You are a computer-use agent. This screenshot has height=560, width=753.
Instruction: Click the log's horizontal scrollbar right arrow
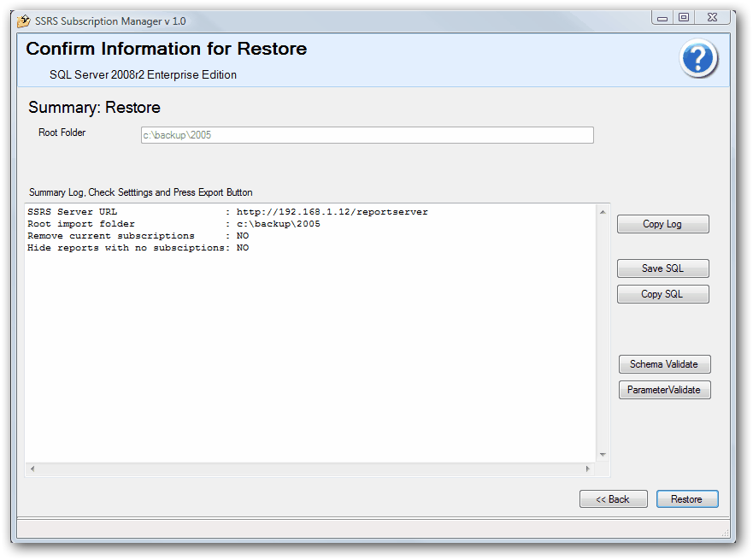[588, 469]
